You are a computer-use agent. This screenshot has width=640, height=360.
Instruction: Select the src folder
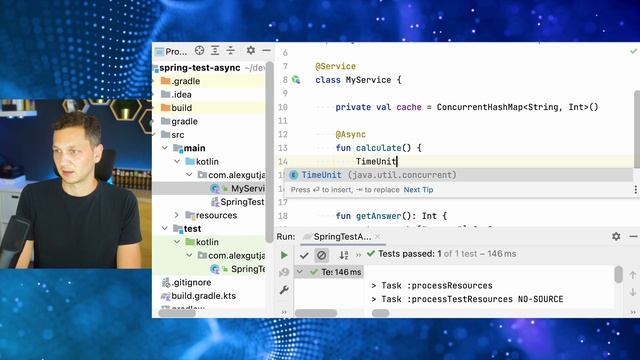pos(172,135)
